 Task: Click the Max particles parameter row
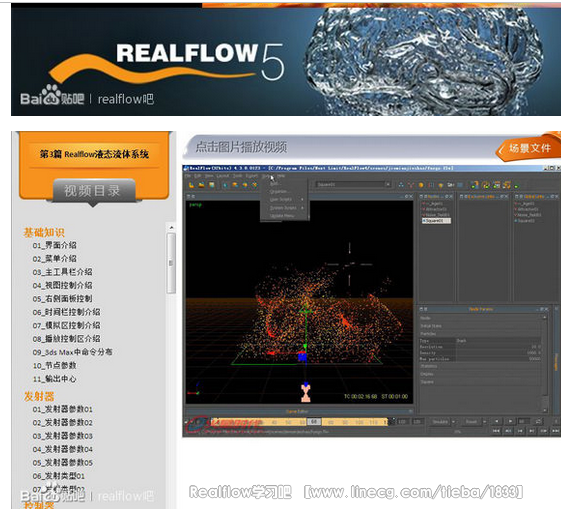(x=480, y=358)
